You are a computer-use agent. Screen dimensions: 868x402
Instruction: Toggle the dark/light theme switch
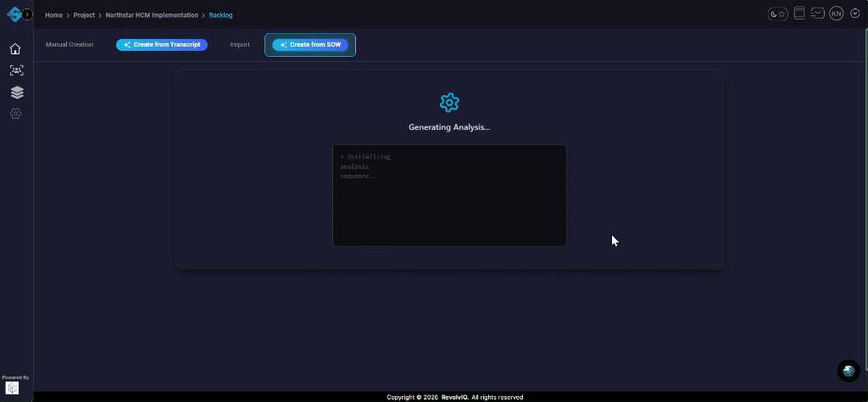[x=778, y=14]
